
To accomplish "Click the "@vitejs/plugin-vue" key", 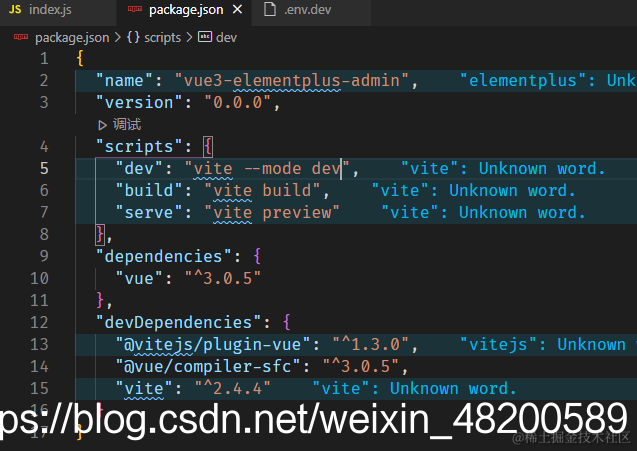I will [213, 345].
